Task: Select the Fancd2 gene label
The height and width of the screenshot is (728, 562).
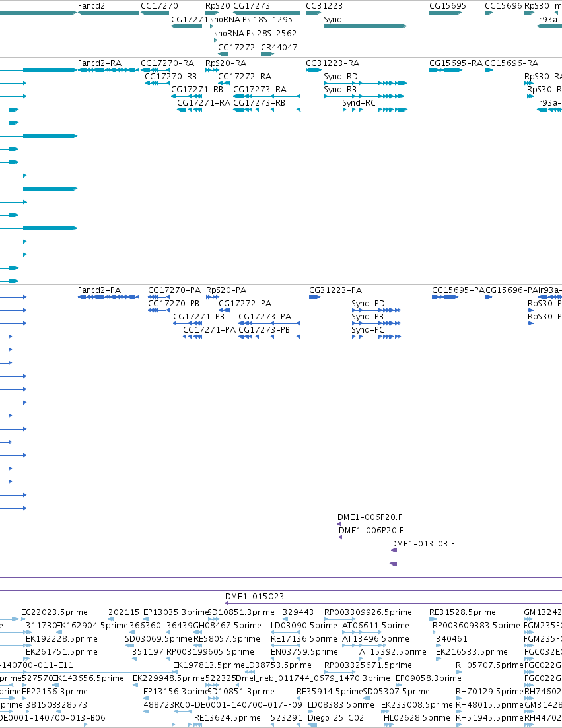Action: 91,6
